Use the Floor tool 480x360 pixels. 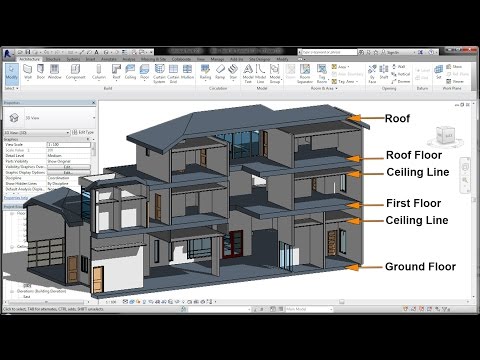click(x=144, y=72)
